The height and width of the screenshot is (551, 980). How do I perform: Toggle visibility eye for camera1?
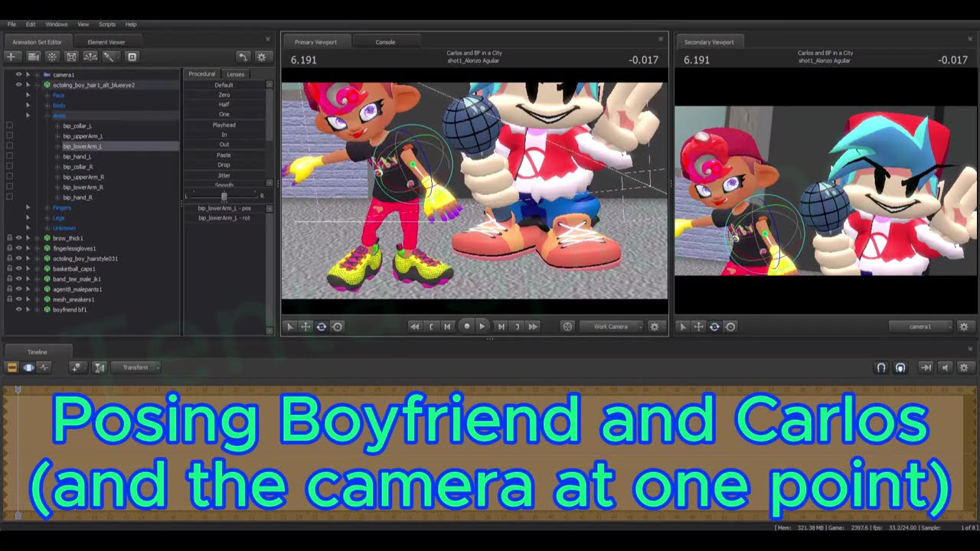click(18, 74)
